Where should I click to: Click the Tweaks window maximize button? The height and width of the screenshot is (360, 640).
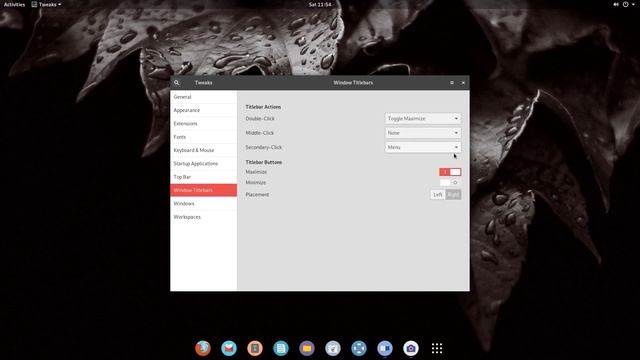click(x=452, y=82)
